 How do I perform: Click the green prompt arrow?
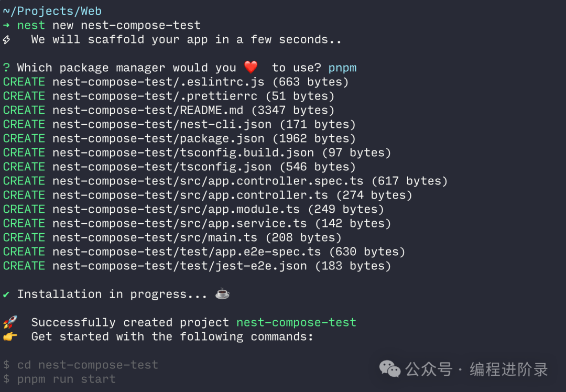(6, 25)
